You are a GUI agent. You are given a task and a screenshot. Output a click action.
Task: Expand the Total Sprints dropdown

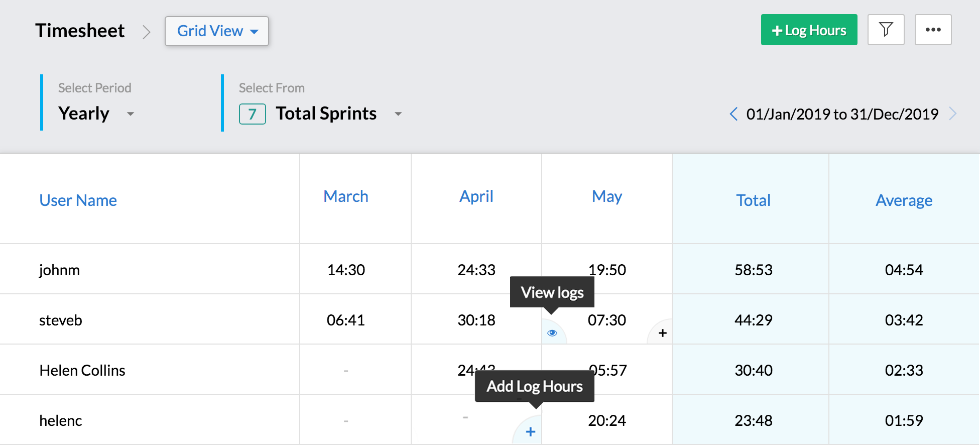click(398, 114)
